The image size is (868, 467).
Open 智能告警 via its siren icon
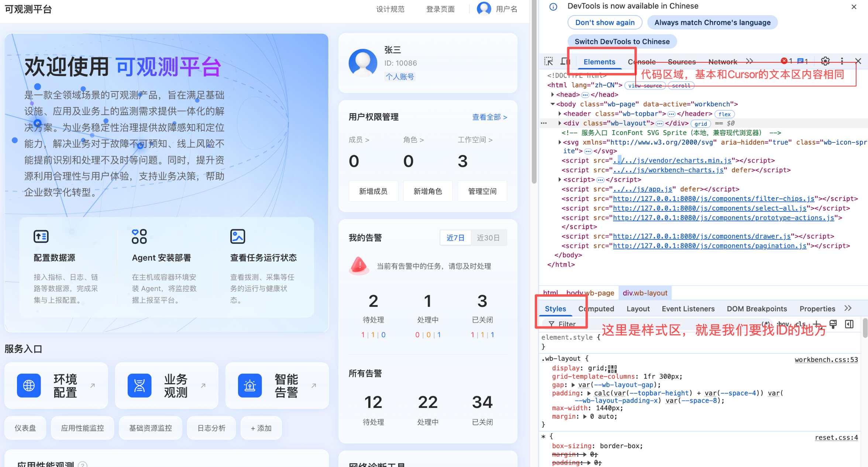[x=250, y=385]
